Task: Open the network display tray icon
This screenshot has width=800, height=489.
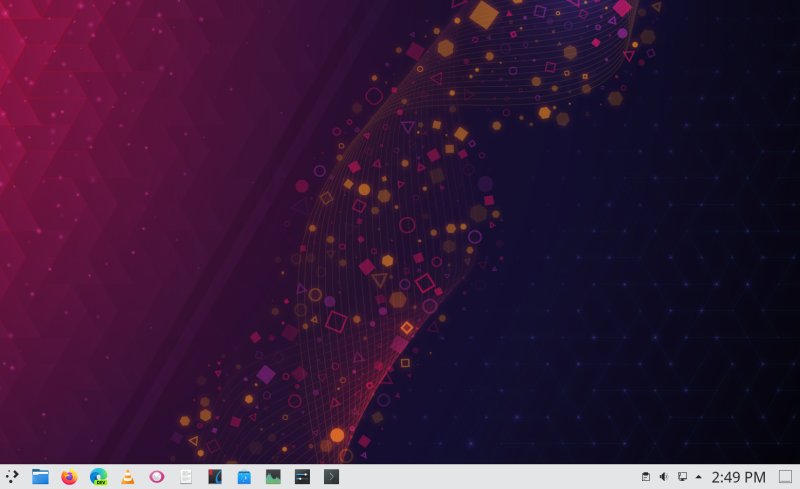Action: pyautogui.click(x=682, y=477)
